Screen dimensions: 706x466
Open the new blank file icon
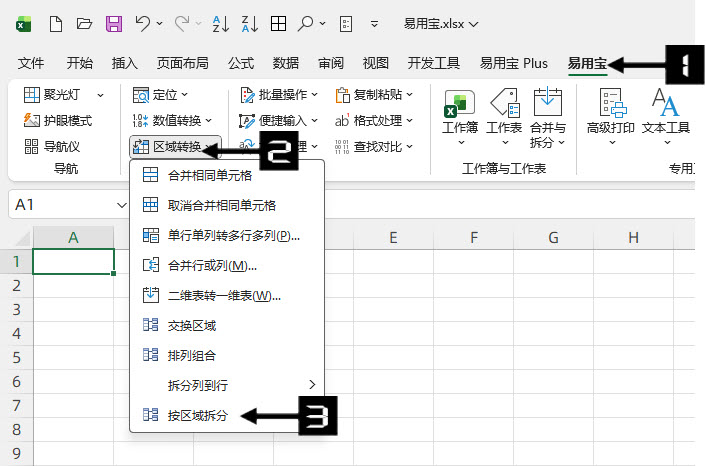coord(56,23)
